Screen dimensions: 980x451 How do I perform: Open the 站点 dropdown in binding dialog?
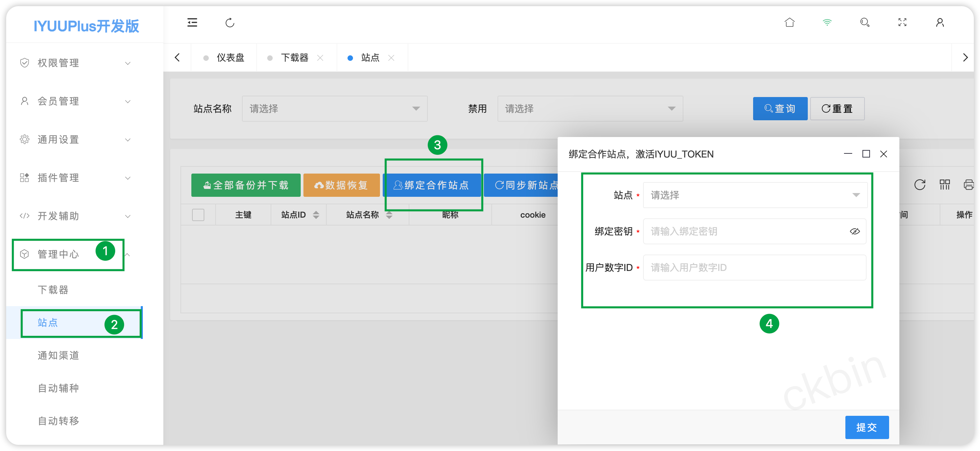755,195
